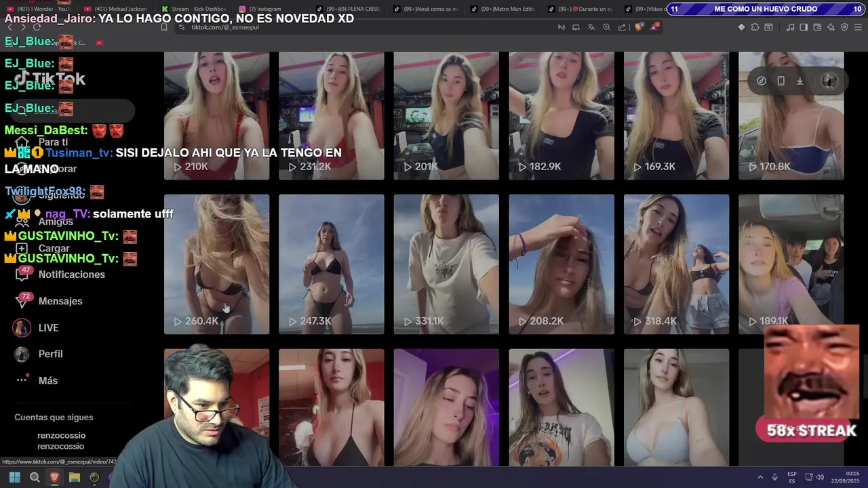The width and height of the screenshot is (868, 488).
Task: Click the volume speaker icon in tray
Action: [821, 477]
